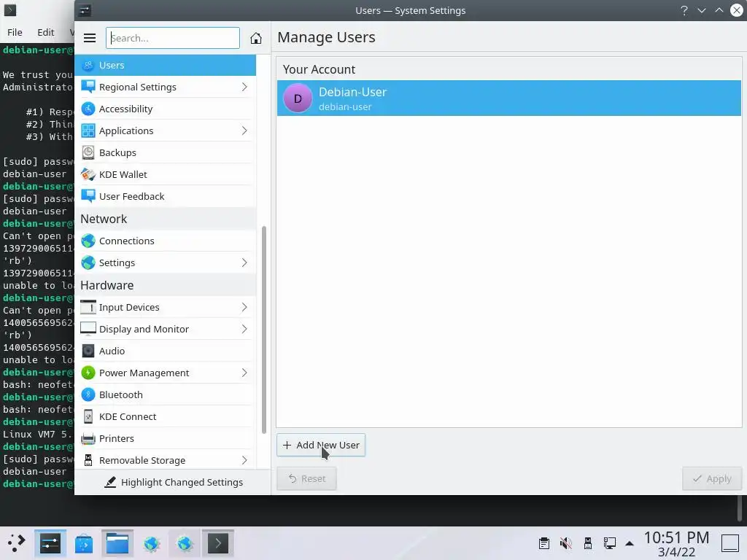Expand Display and Monitor chevron
Viewport: 747px width, 560px height.
[244, 329]
